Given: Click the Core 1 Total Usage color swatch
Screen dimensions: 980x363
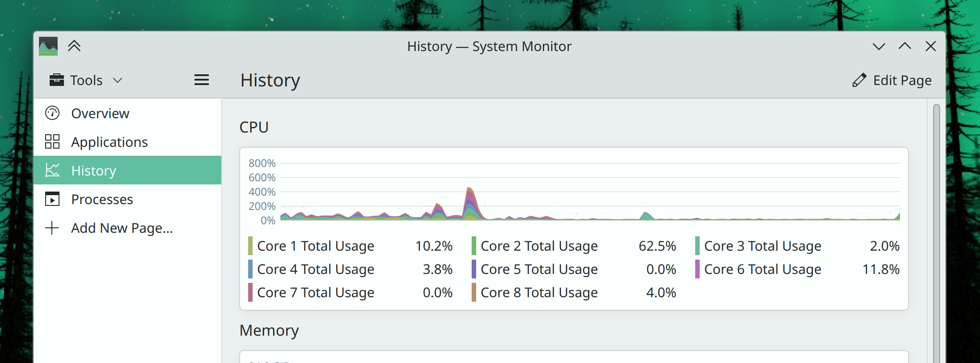Looking at the screenshot, I should [x=250, y=246].
